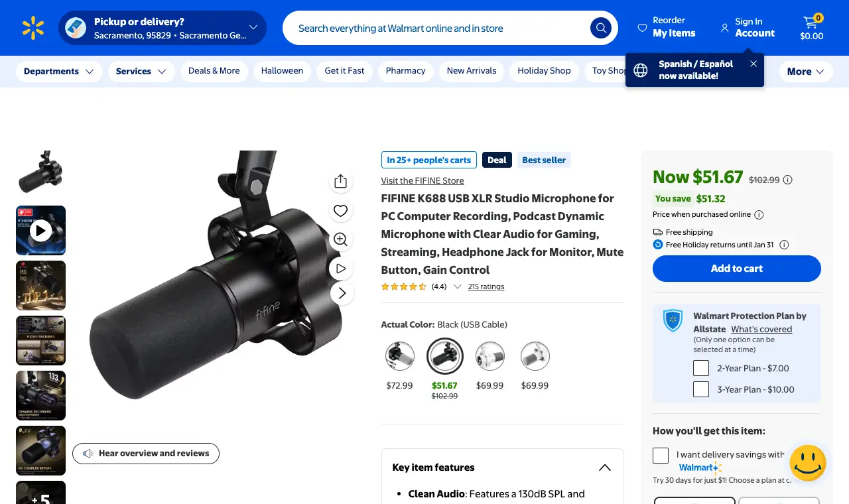Expand Pickup or delivery location selector

[163, 28]
